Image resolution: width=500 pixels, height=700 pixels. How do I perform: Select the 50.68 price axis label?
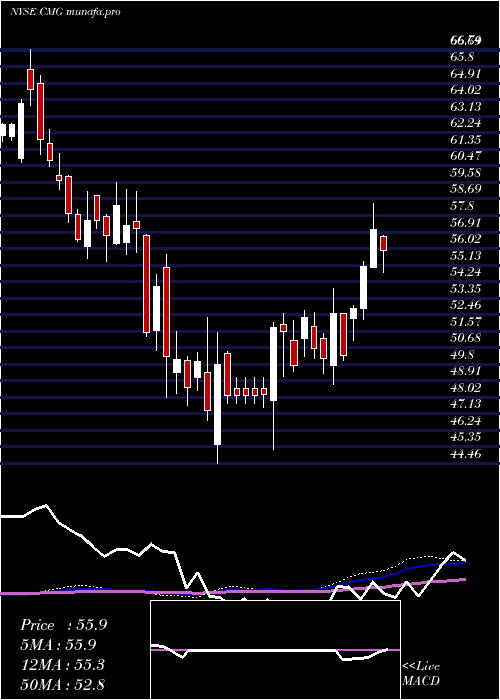click(x=466, y=338)
